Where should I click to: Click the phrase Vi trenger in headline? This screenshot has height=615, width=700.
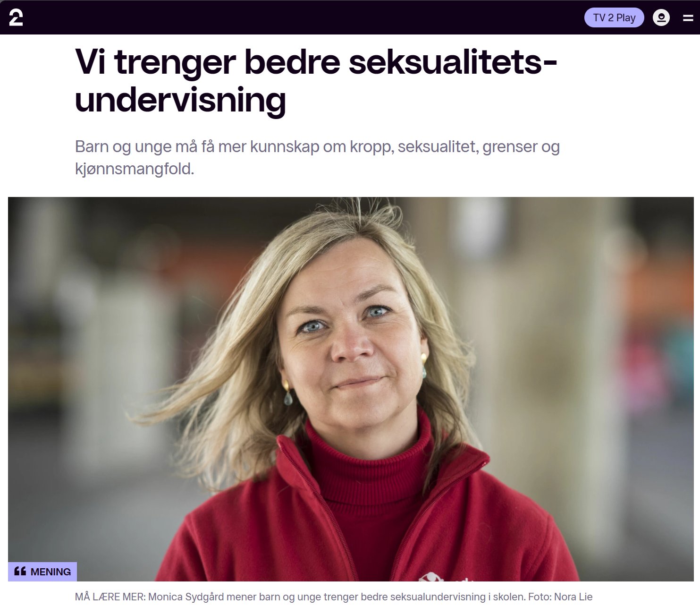point(155,62)
